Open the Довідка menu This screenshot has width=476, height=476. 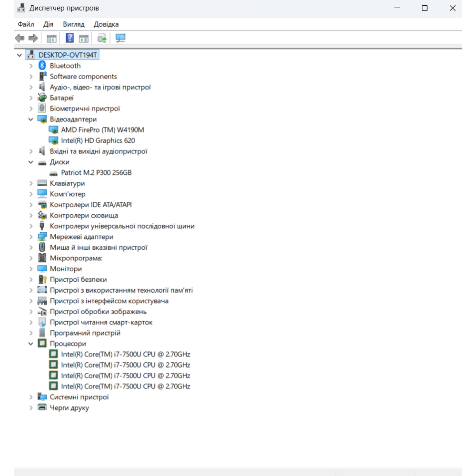click(106, 24)
